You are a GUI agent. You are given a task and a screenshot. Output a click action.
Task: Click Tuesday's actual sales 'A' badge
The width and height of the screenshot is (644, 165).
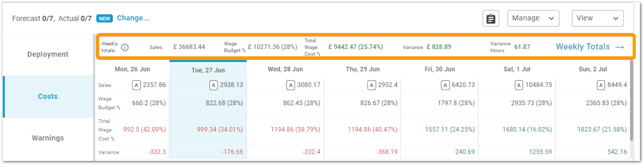(213, 85)
